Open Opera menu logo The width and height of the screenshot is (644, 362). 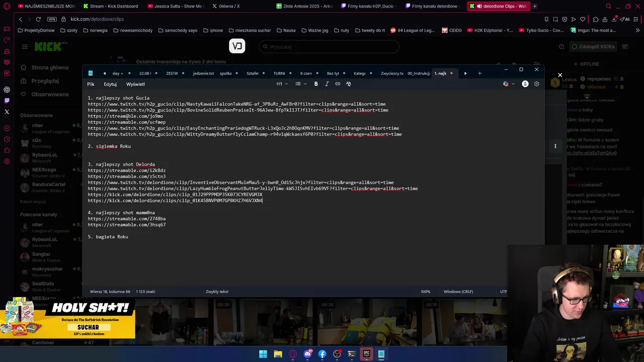[7, 6]
